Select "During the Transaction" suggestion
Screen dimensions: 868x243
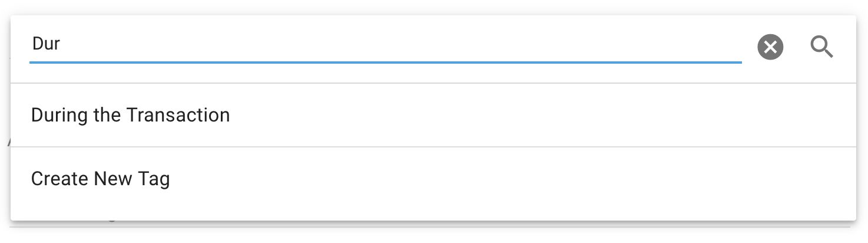131,115
